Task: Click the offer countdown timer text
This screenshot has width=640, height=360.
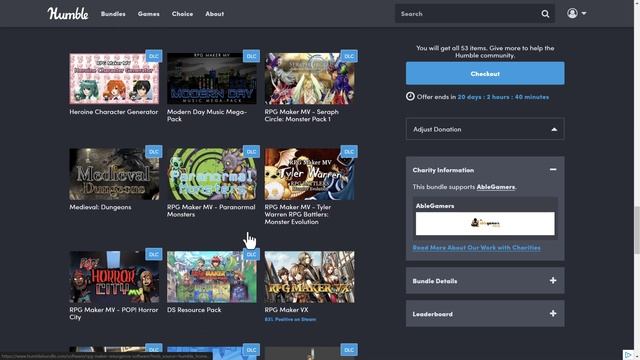Action: pyautogui.click(x=503, y=97)
